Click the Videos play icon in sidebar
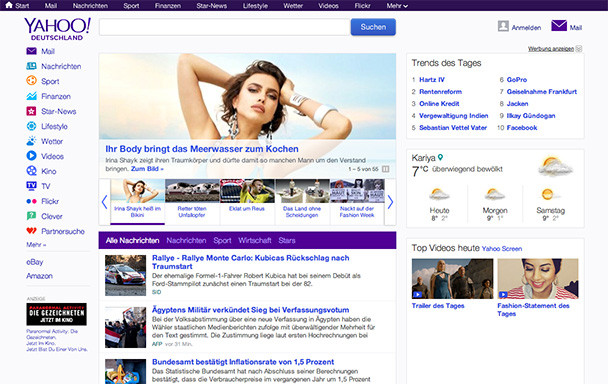The image size is (608, 384). click(x=31, y=156)
